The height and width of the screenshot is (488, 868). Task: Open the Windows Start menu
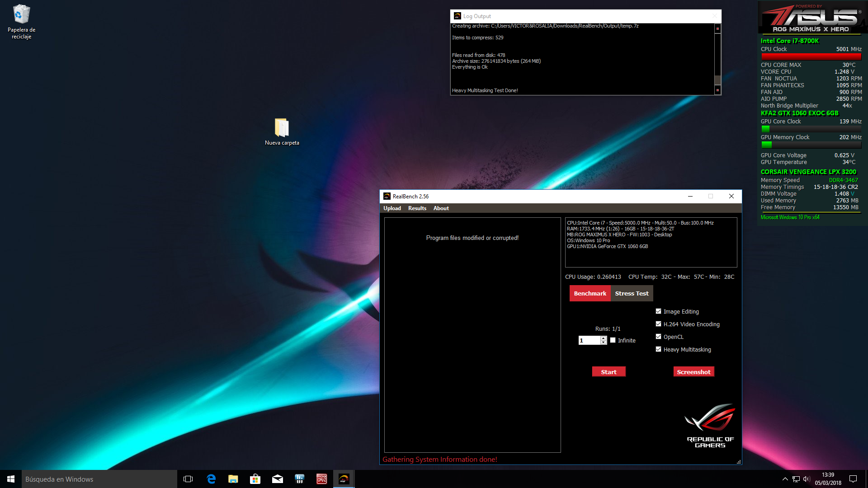[11, 479]
